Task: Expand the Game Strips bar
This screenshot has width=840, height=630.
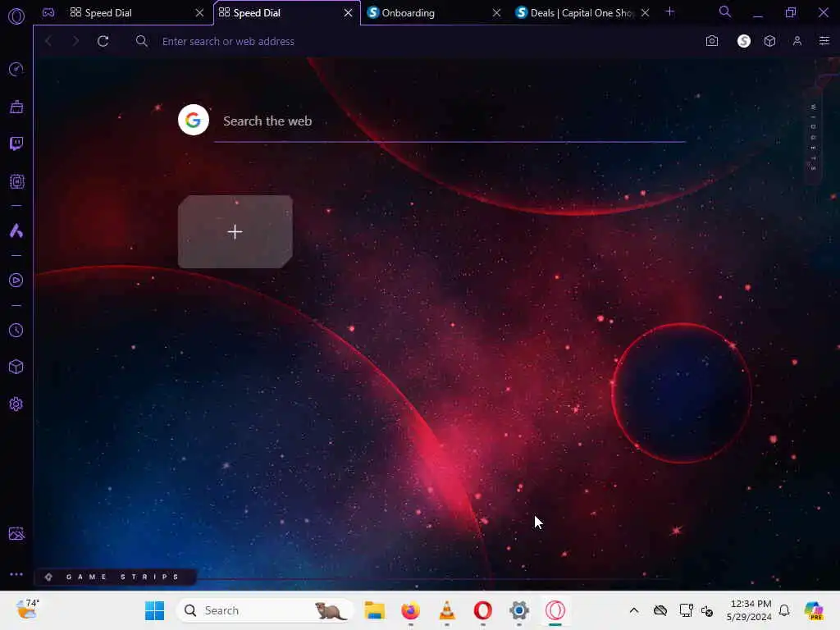Action: (x=115, y=577)
